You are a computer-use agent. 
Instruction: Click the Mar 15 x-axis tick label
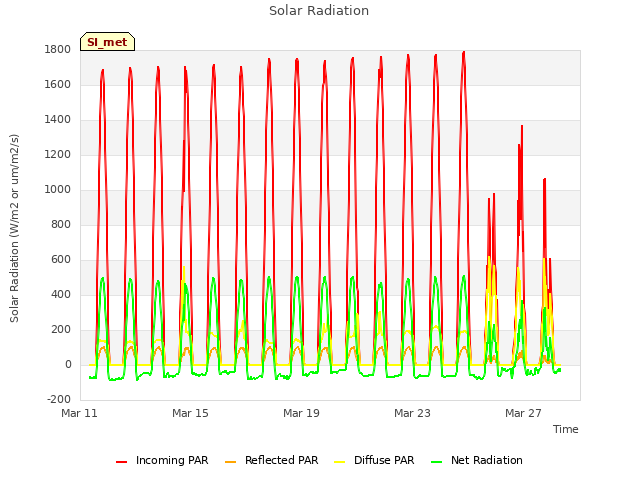[190, 413]
